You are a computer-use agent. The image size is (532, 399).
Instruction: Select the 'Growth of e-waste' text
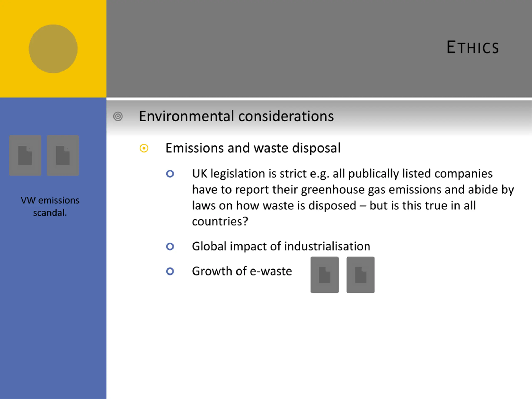pyautogui.click(x=242, y=271)
